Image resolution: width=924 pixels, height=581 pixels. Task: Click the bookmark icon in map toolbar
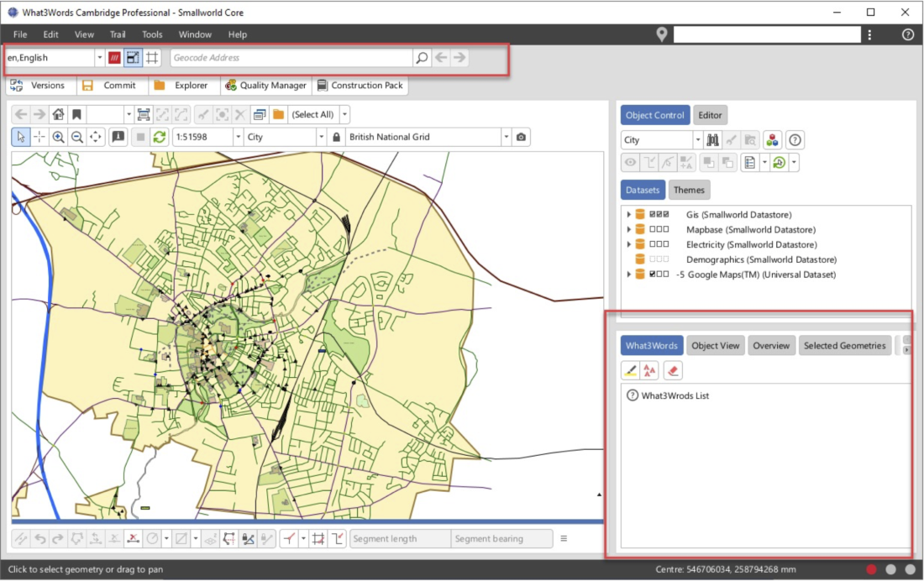76,114
